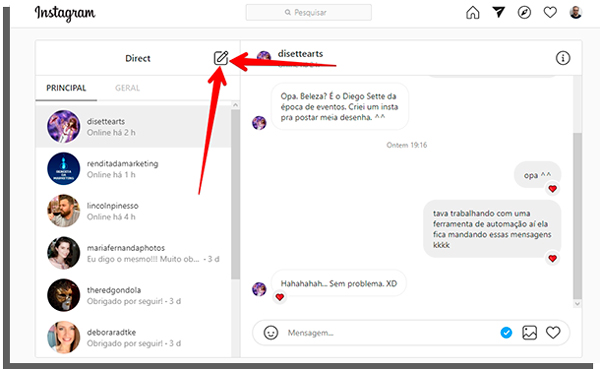This screenshot has height=369, width=600.
Task: Open mariafernandaphotos conversation
Action: [133, 253]
